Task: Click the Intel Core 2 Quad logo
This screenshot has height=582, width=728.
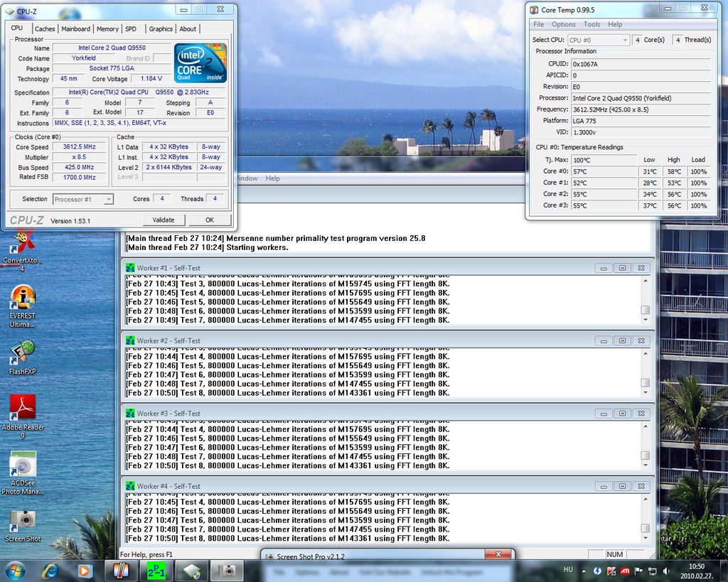Action: point(200,63)
